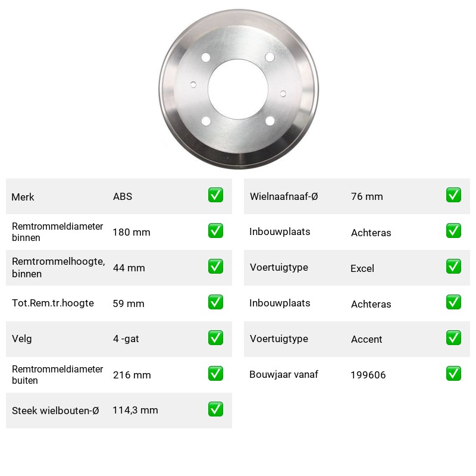Click the first Inbouwplaats Achteras checkmark
This screenshot has width=476, height=476.
[x=453, y=231]
